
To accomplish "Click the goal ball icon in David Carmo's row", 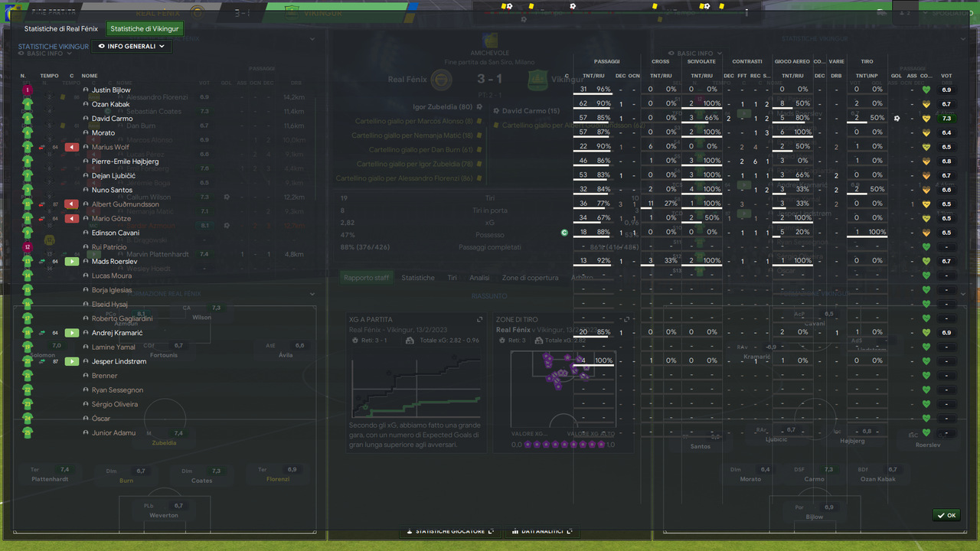I will [x=897, y=119].
